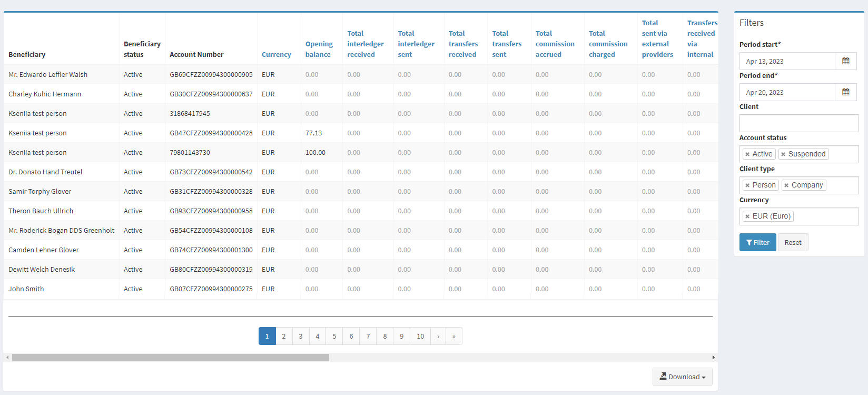Image resolution: width=868 pixels, height=395 pixels.
Task: Remove the Active account status tag
Action: coord(747,154)
